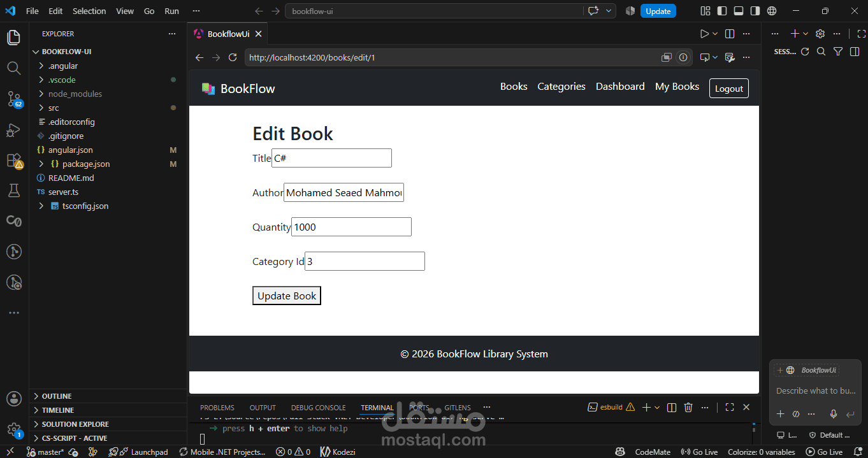The width and height of the screenshot is (868, 458).
Task: Expand the src folder
Action: [x=41, y=108]
